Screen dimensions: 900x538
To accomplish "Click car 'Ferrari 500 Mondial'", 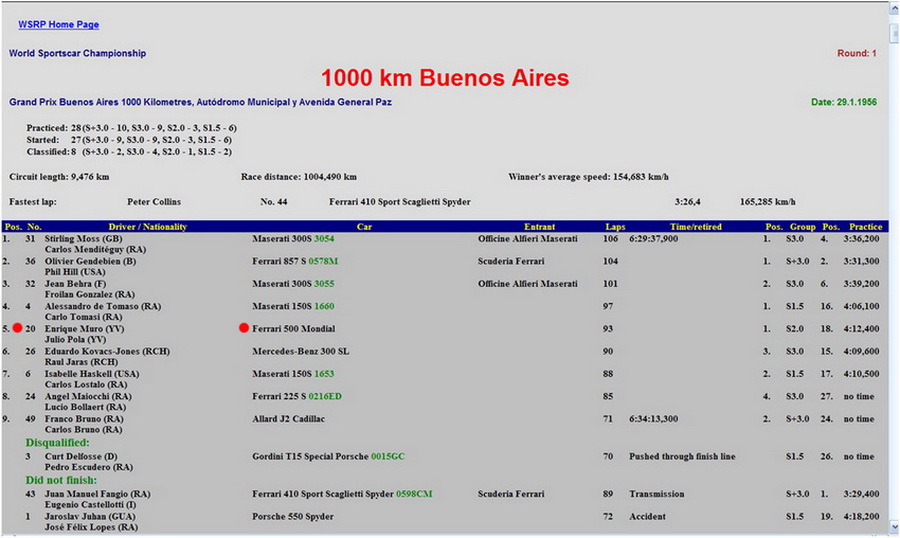I will pyautogui.click(x=293, y=329).
